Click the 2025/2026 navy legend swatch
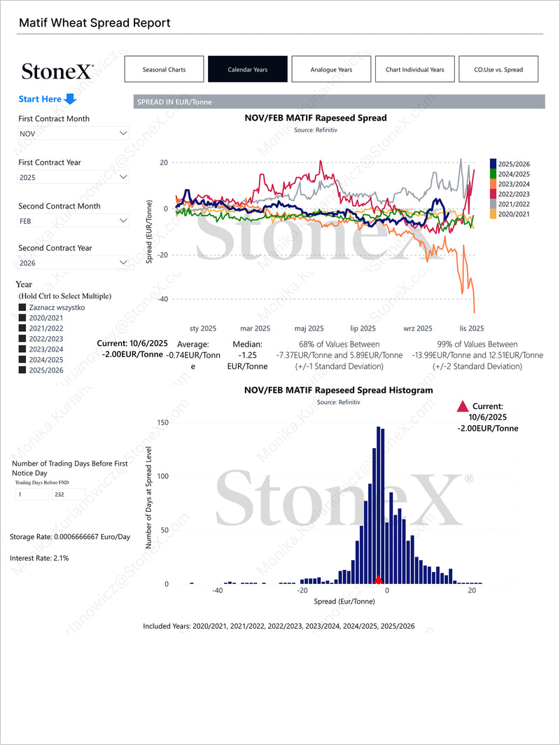Screen dimensions: 560x745 point(493,163)
